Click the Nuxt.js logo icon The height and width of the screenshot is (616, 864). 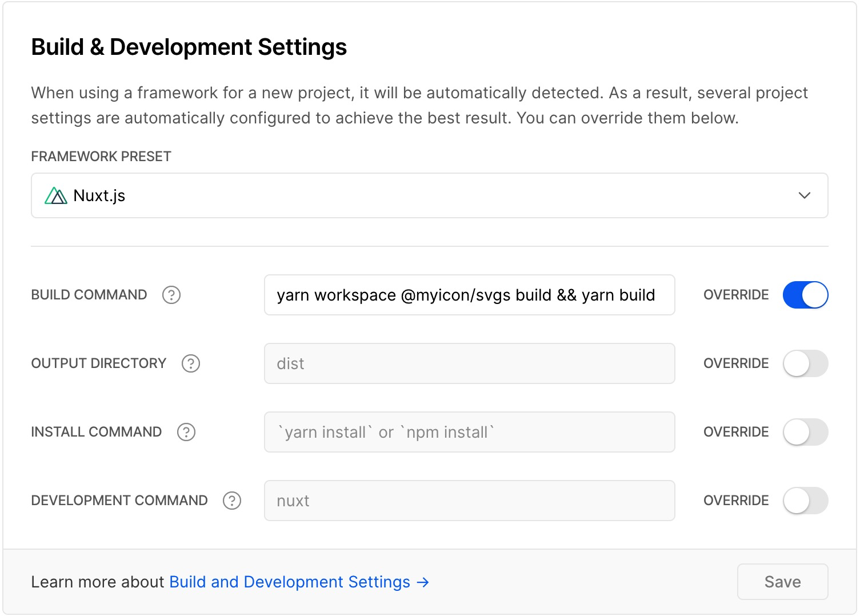55,196
